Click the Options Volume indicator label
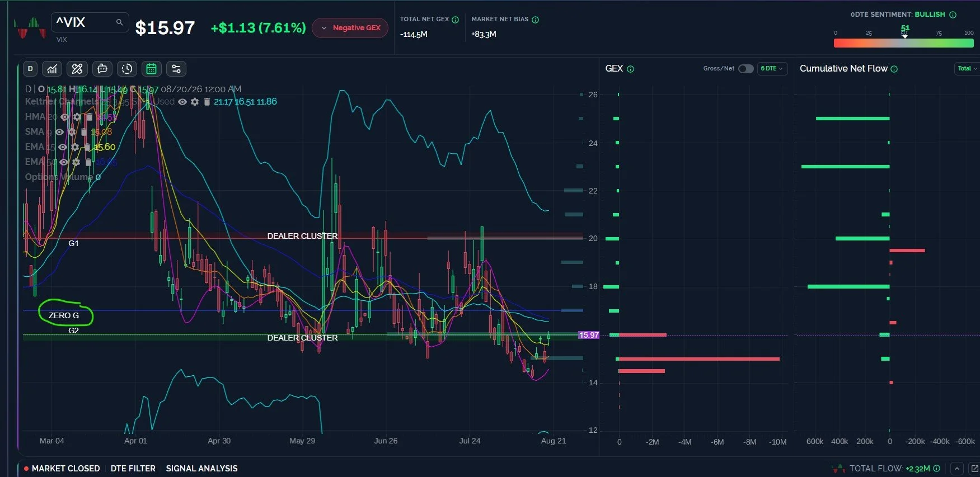 63,177
